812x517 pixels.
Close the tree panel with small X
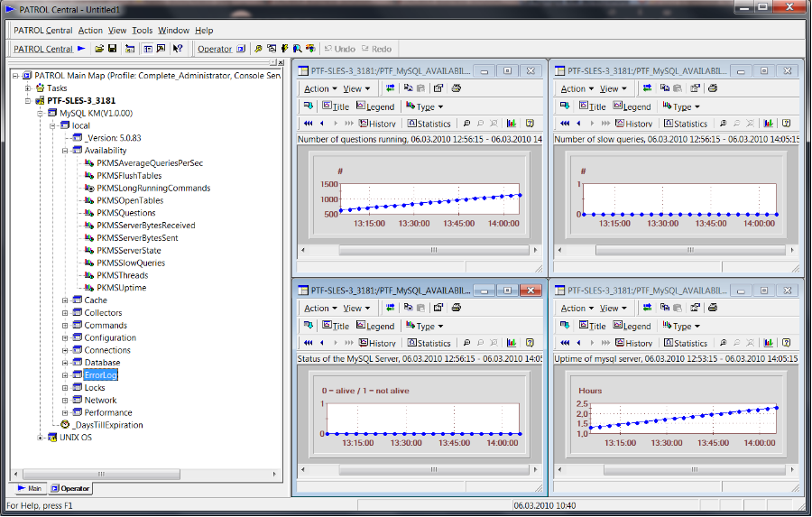(x=281, y=62)
